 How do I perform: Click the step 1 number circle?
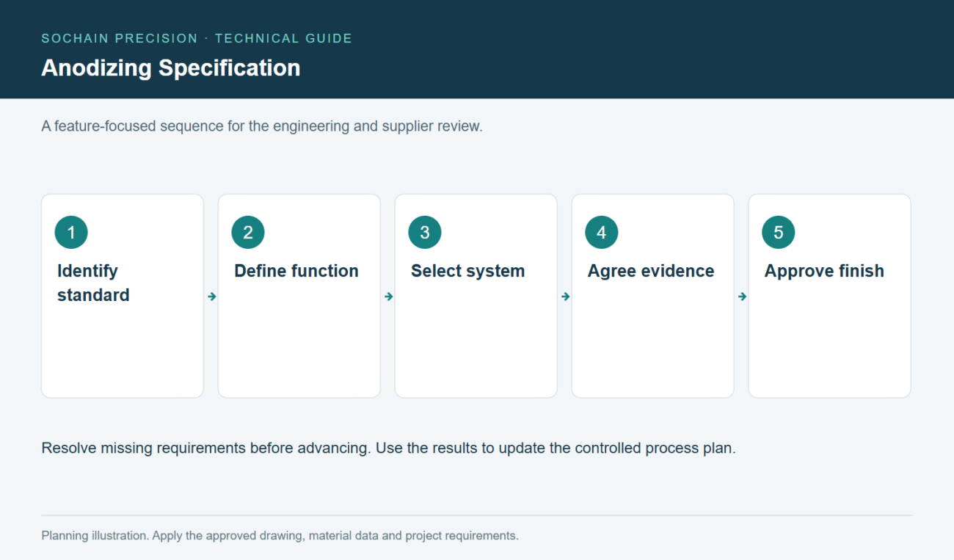point(71,233)
